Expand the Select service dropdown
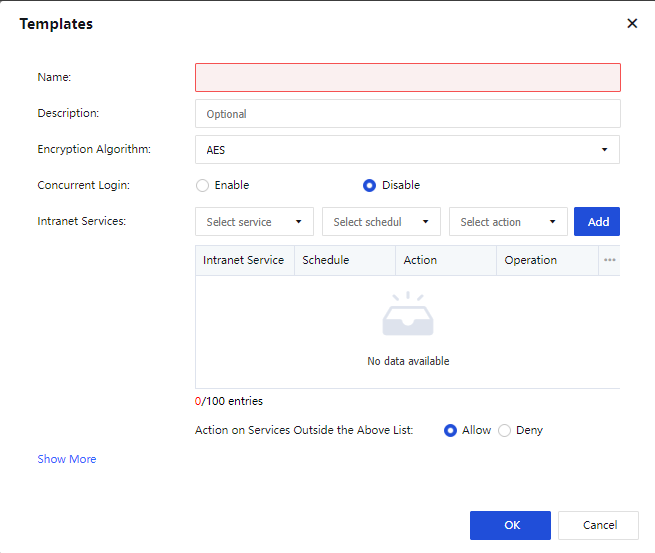This screenshot has height=553, width=655. click(x=254, y=222)
